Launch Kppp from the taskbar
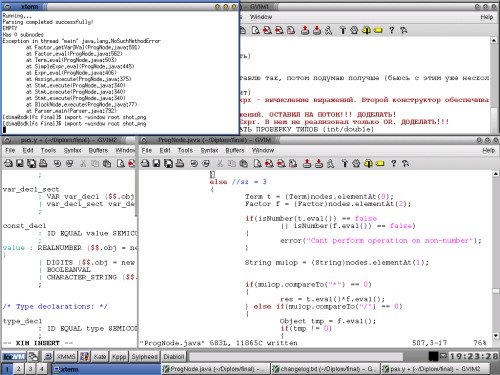Viewport: 500px width, 375px height. [x=119, y=357]
